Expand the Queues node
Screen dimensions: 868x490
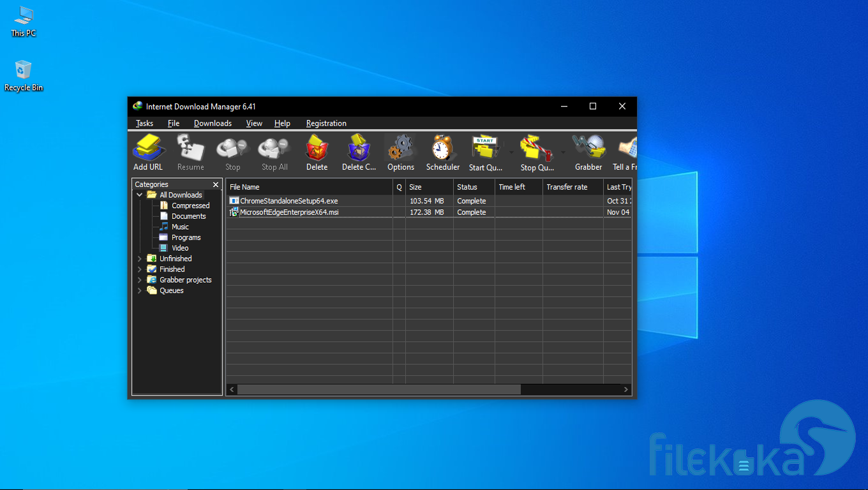tap(140, 290)
